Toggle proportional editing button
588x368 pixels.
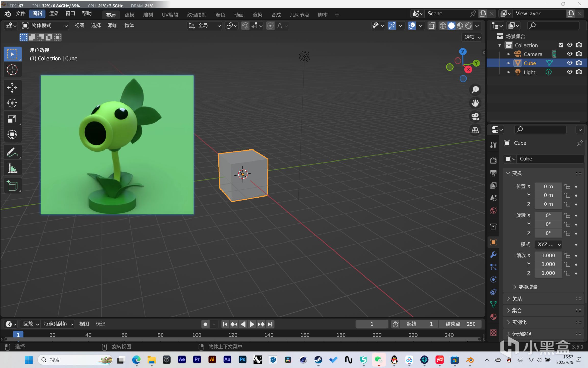click(270, 26)
